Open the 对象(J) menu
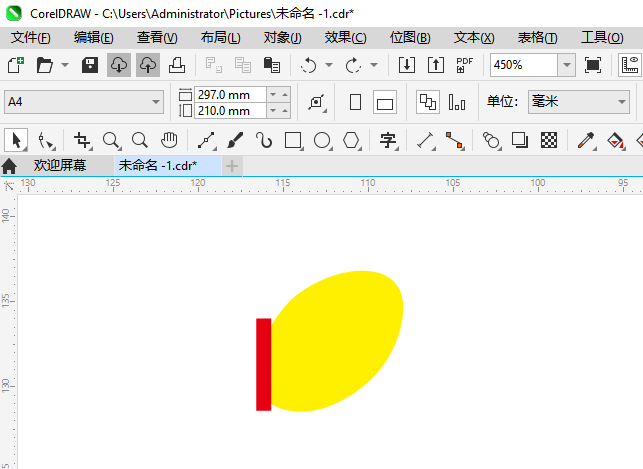The width and height of the screenshot is (643, 469). 283,38
